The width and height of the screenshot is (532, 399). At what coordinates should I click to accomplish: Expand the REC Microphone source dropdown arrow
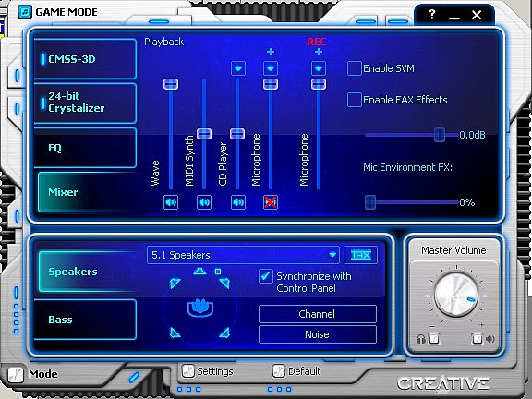[x=319, y=68]
